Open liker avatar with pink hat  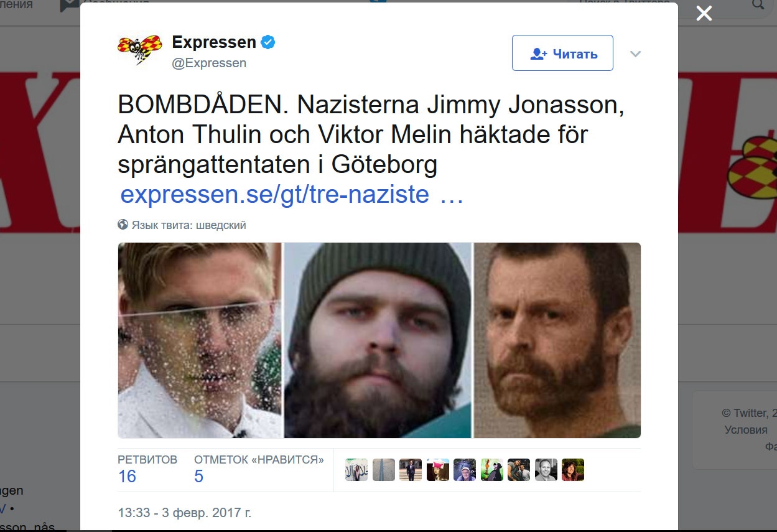(437, 470)
